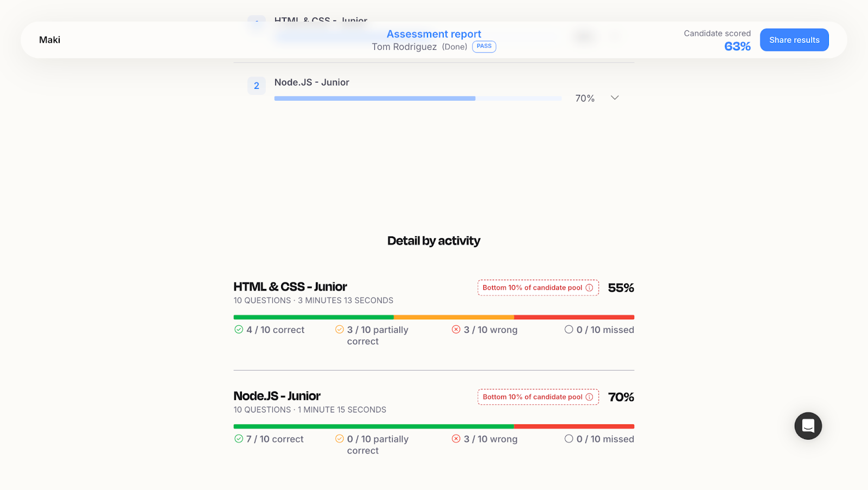Click orange check icon beside 3 / 10 partially correct
Viewport: 868px width, 490px height.
click(340, 330)
